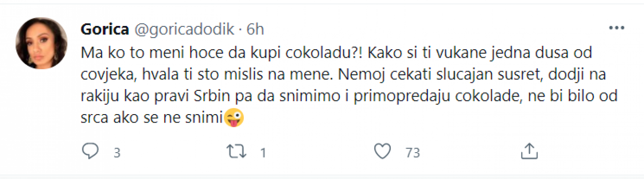Screen dimensions: 644x179
Task: Click the like count number 73
Action: click(413, 153)
